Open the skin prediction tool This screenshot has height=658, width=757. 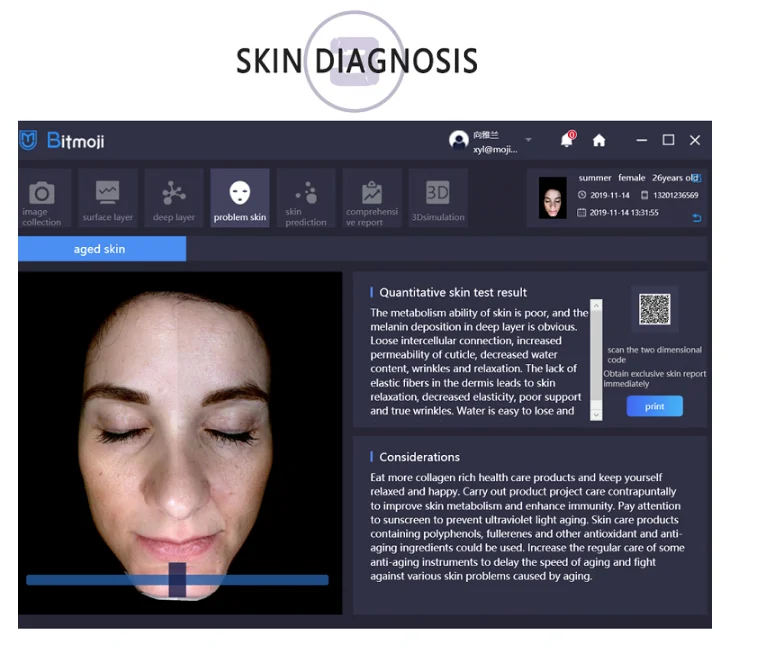tap(306, 198)
